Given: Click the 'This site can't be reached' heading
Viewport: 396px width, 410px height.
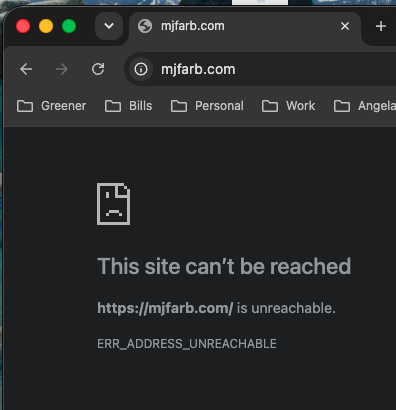Looking at the screenshot, I should [x=224, y=266].
